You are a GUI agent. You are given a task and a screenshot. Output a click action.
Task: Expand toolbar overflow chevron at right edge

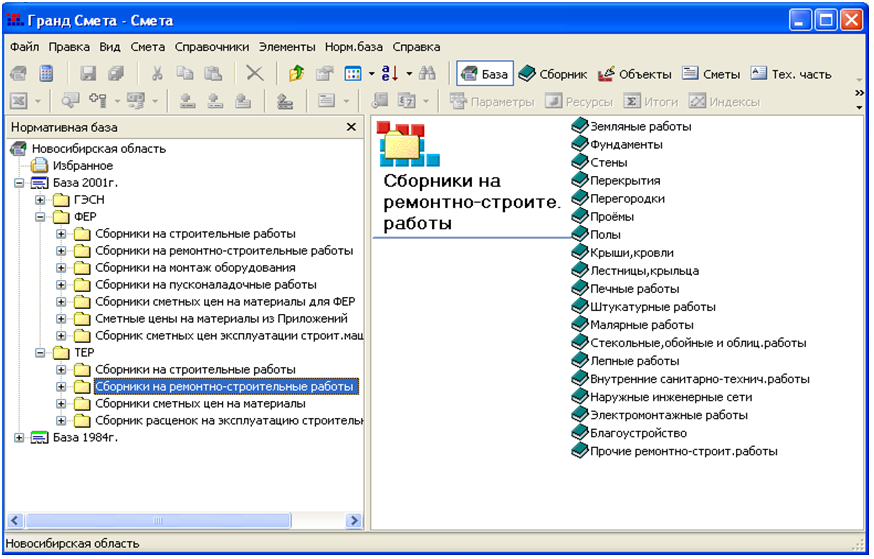[859, 93]
